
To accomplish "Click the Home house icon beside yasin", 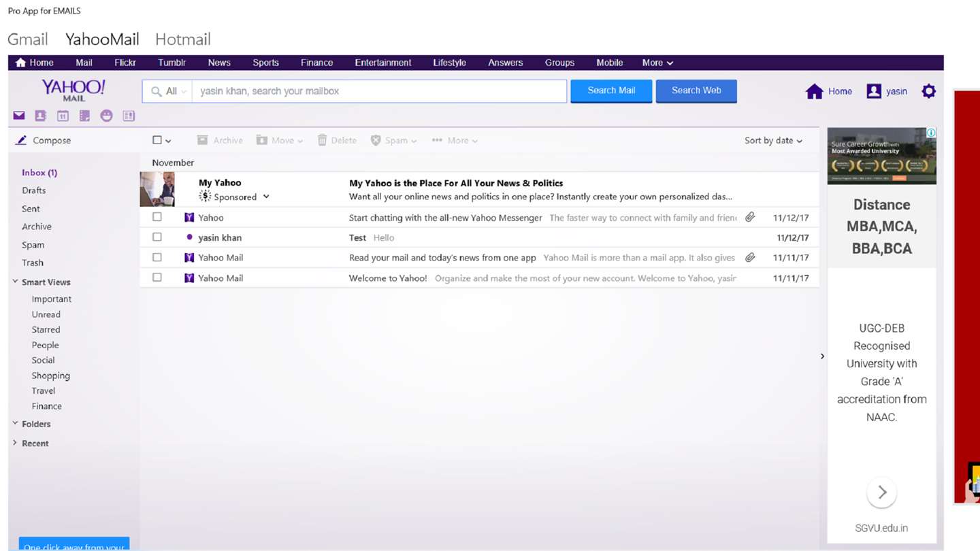I will click(814, 91).
